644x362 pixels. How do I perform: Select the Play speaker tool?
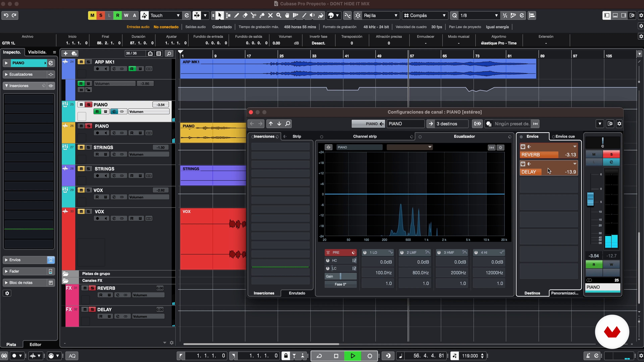(x=312, y=15)
